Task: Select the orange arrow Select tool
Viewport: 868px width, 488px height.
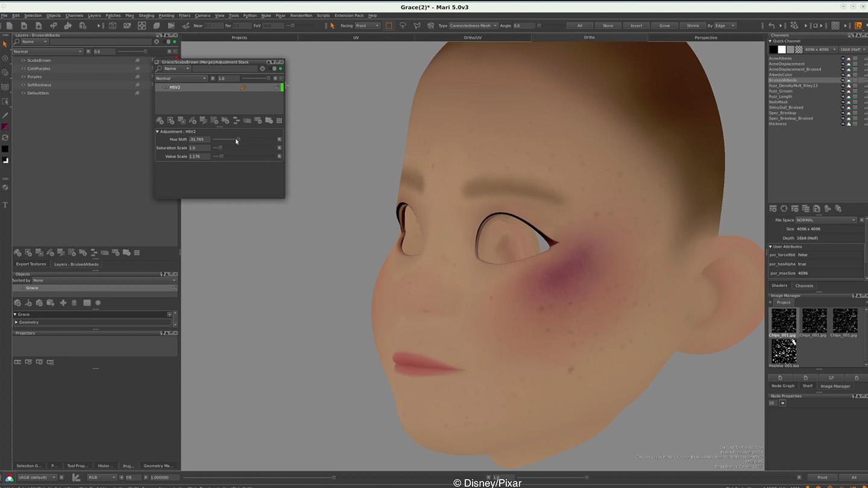Action: 5,45
